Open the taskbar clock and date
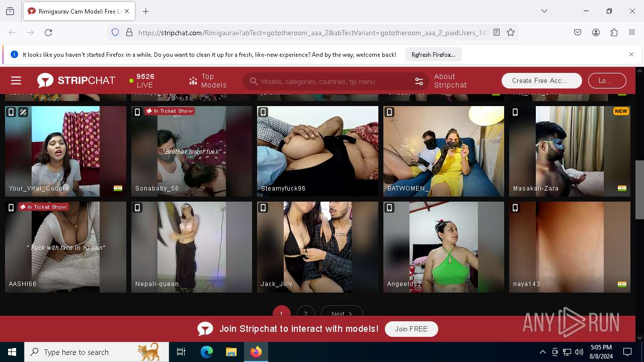644x362 pixels. coord(601,352)
